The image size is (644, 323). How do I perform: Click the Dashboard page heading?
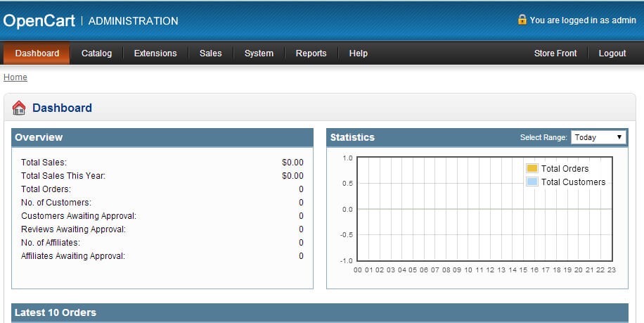[62, 108]
